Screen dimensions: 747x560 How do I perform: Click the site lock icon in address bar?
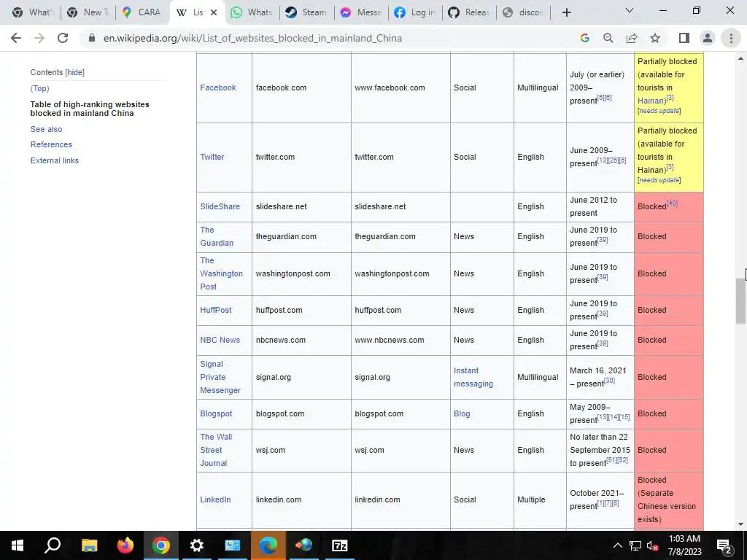coord(92,38)
